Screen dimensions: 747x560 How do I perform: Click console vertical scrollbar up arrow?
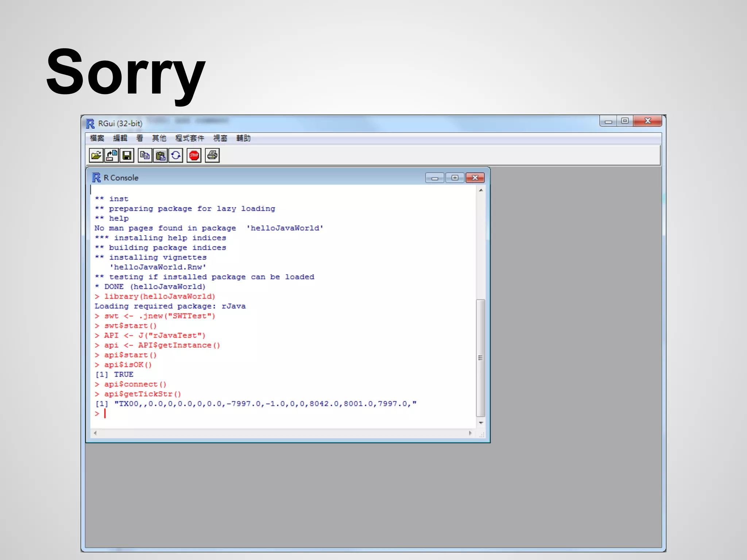(x=481, y=190)
